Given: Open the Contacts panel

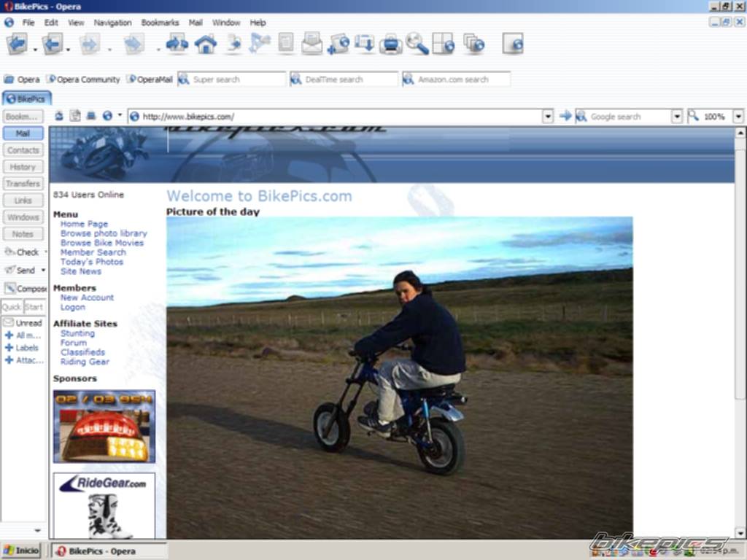Looking at the screenshot, I should 23,150.
